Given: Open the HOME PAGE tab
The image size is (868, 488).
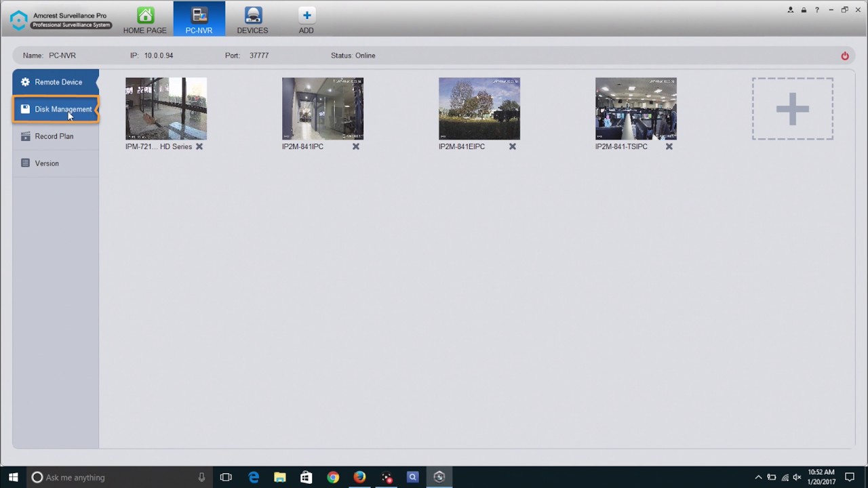Looking at the screenshot, I should (144, 19).
